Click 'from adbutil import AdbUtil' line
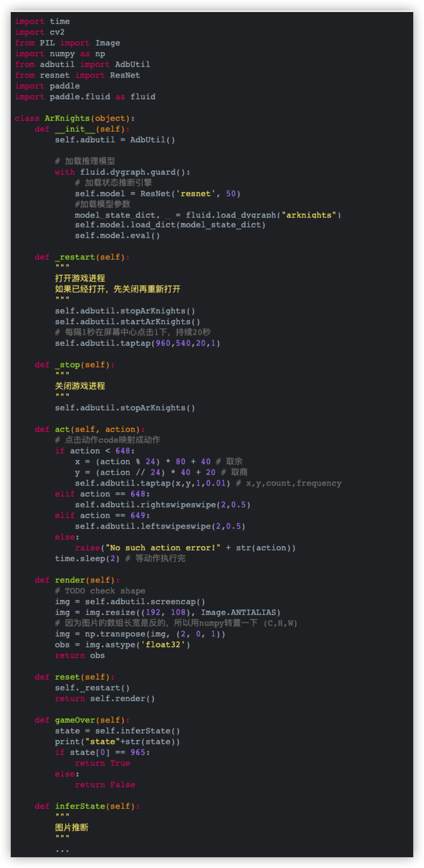This screenshot has height=868, width=424. 83,64
